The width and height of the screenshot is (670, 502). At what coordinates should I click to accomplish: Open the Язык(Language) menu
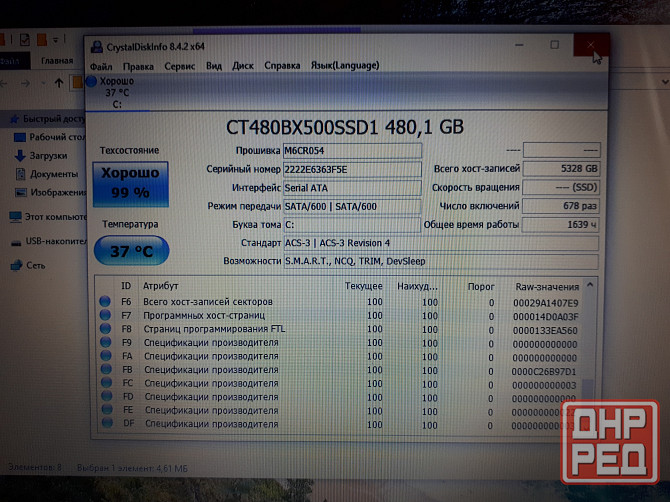click(345, 65)
